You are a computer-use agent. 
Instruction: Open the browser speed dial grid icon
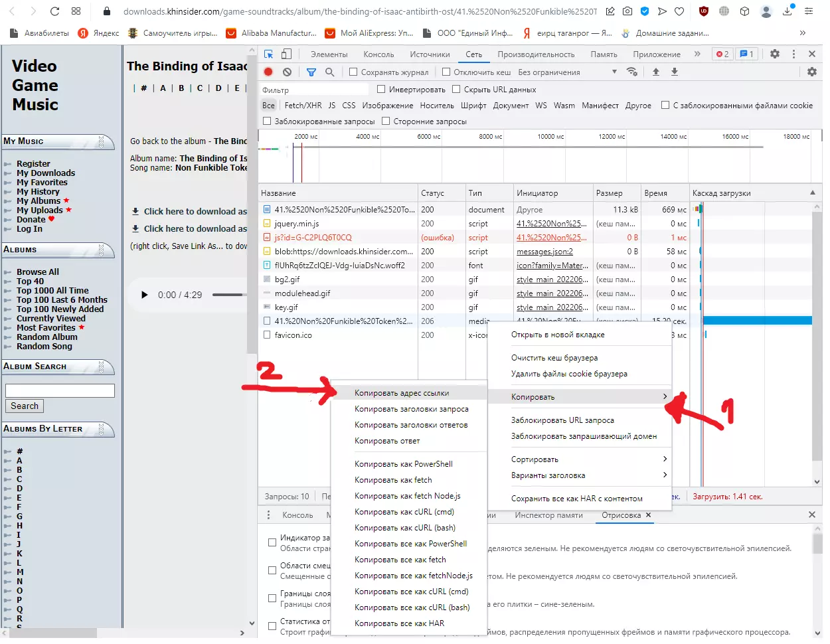pos(76,11)
